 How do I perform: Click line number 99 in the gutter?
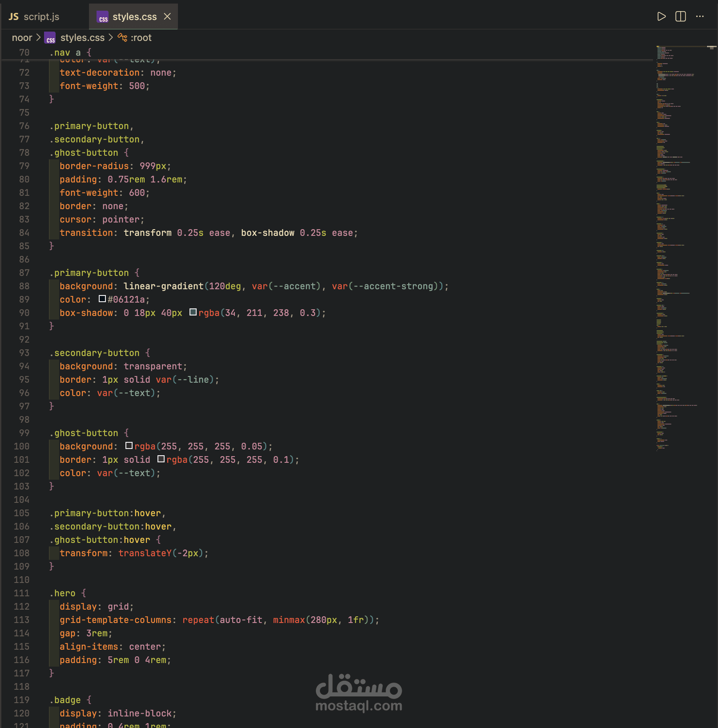[24, 433]
